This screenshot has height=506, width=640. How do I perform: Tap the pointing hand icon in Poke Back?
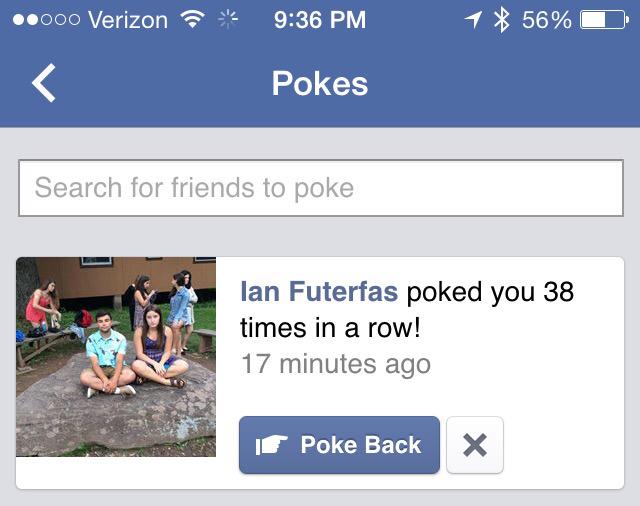(x=271, y=445)
